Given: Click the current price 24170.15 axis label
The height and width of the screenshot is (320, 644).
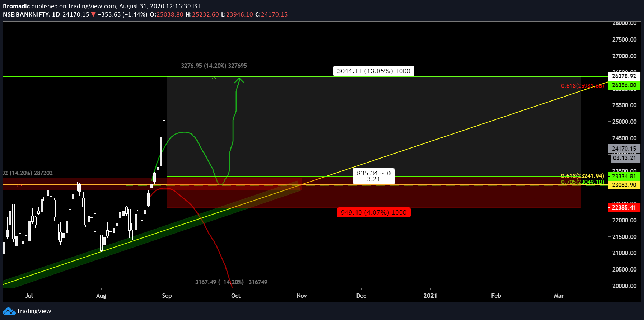Looking at the screenshot, I should (624, 149).
